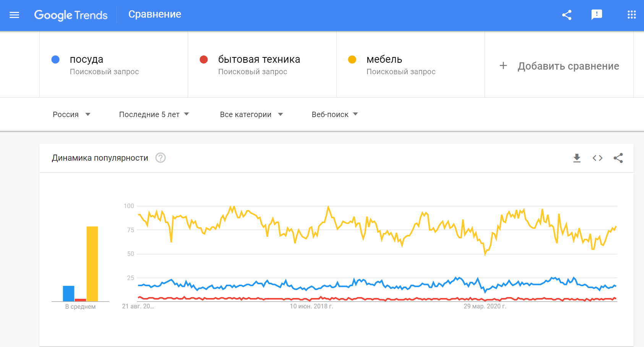Click the plus icon to add comparison
644x347 pixels.
(503, 65)
